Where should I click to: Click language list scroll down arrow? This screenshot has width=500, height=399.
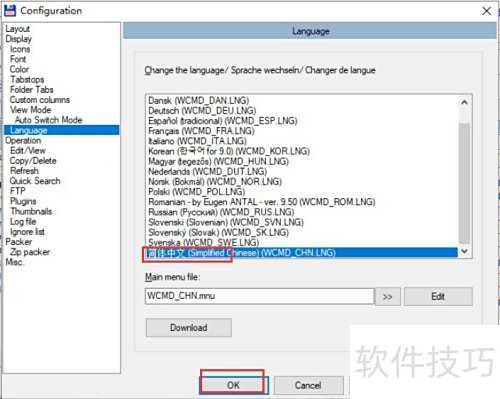click(464, 251)
